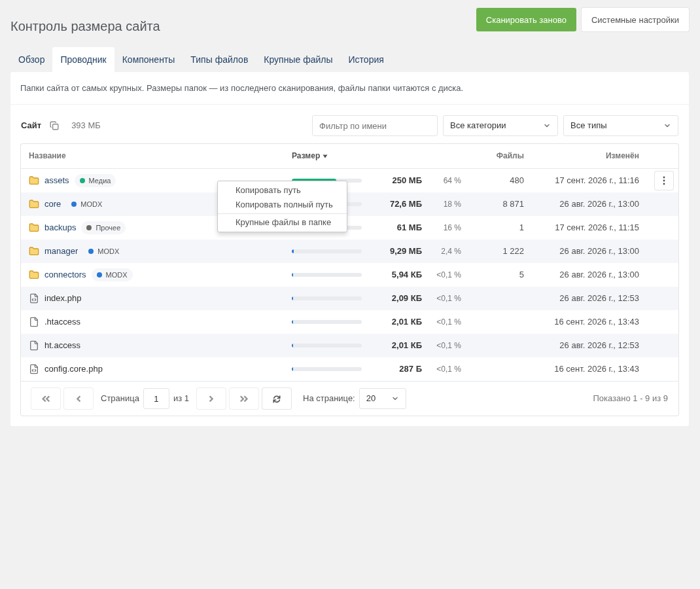
Task: Click the ht.access file name
Action: pyautogui.click(x=63, y=346)
